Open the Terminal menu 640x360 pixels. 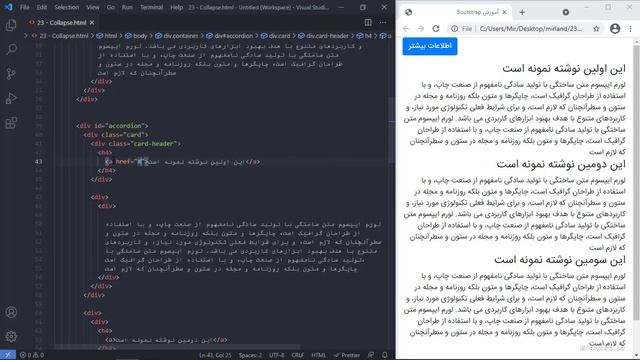151,7
